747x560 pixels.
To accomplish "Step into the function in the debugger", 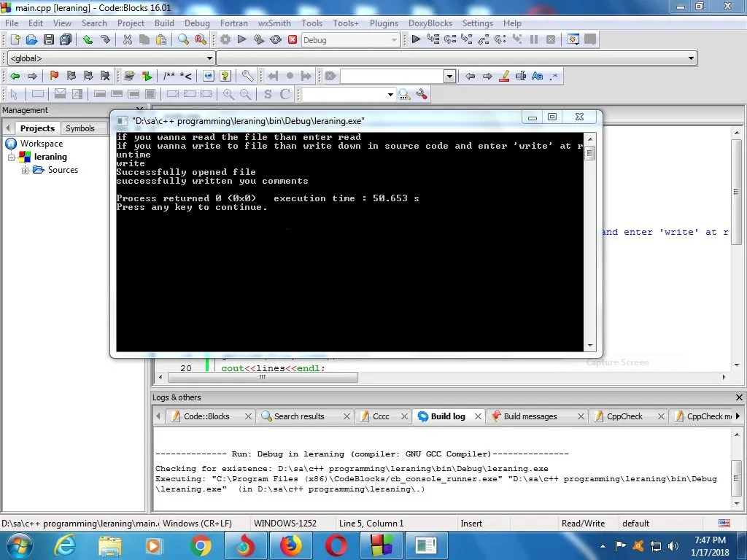I will coord(466,39).
